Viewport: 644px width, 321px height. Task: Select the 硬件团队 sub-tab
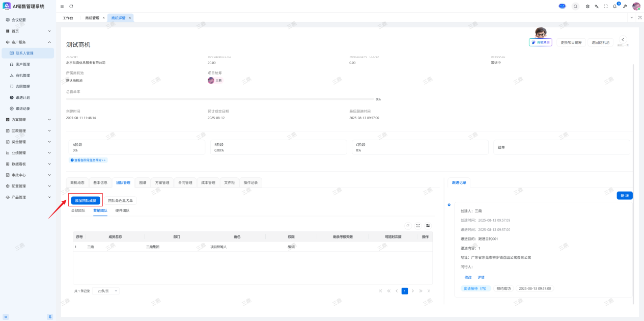pos(122,210)
